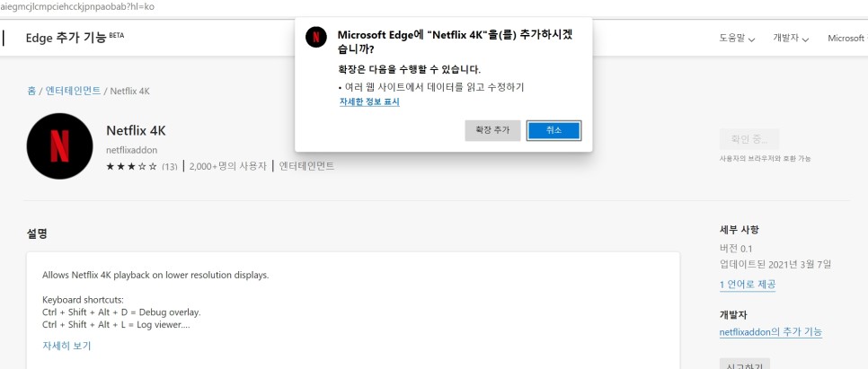Viewport: 868px width, 369px height.
Task: Open the 엔터테인먼트 breadcrumb link
Action: click(x=73, y=91)
